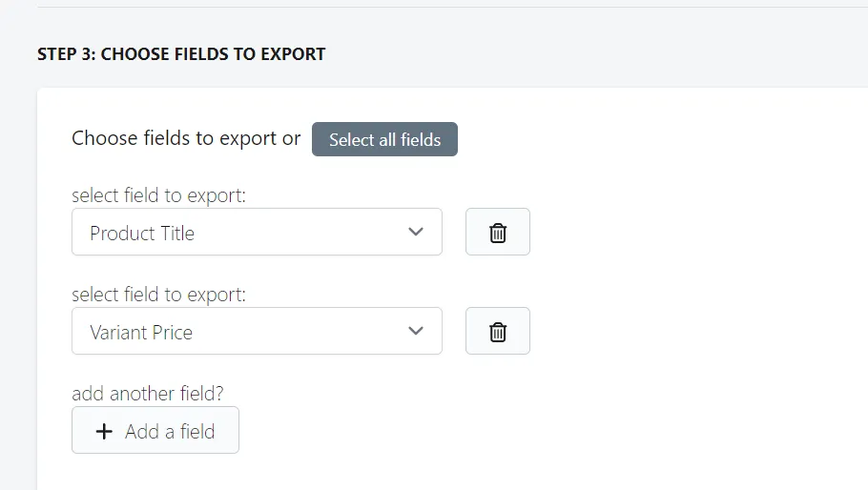Open the Variant Price field dropdown
Screen dimensions: 868x490
[257, 331]
